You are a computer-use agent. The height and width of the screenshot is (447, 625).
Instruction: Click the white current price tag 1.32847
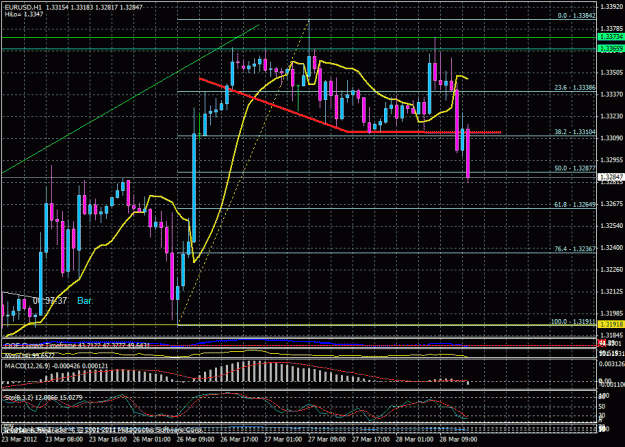[611, 177]
